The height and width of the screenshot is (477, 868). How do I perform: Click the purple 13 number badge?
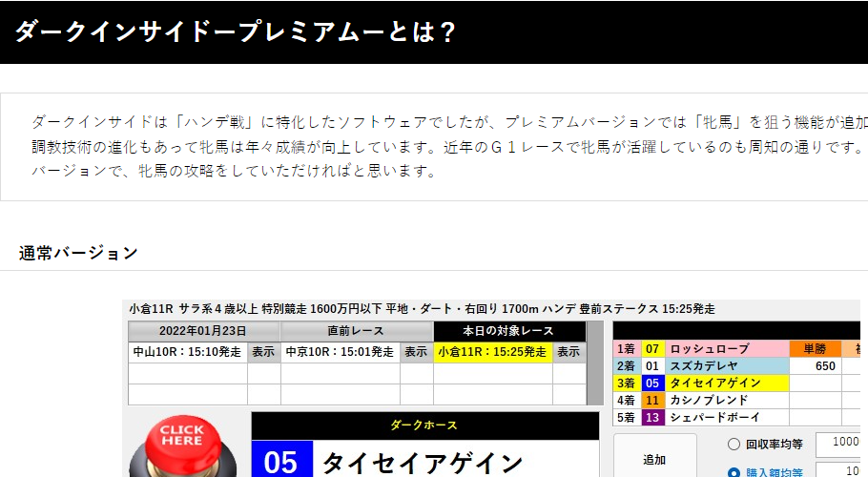click(x=652, y=418)
